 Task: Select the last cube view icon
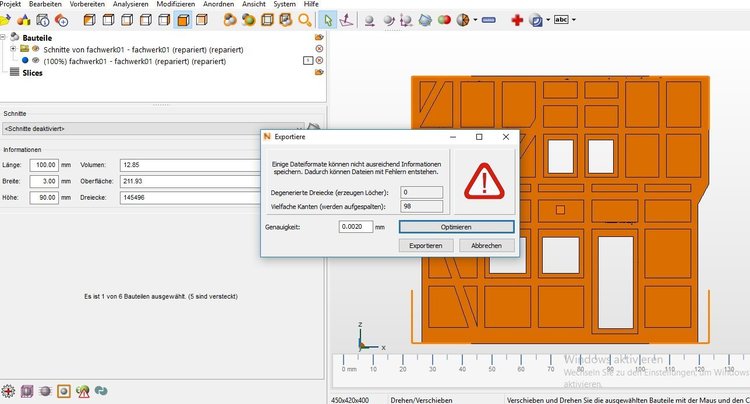(x=202, y=20)
